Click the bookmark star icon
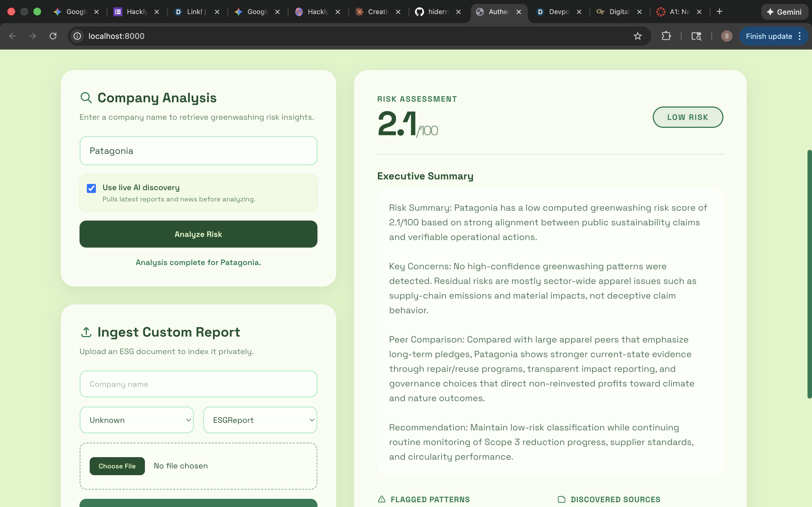This screenshot has width=812, height=507. coord(637,36)
